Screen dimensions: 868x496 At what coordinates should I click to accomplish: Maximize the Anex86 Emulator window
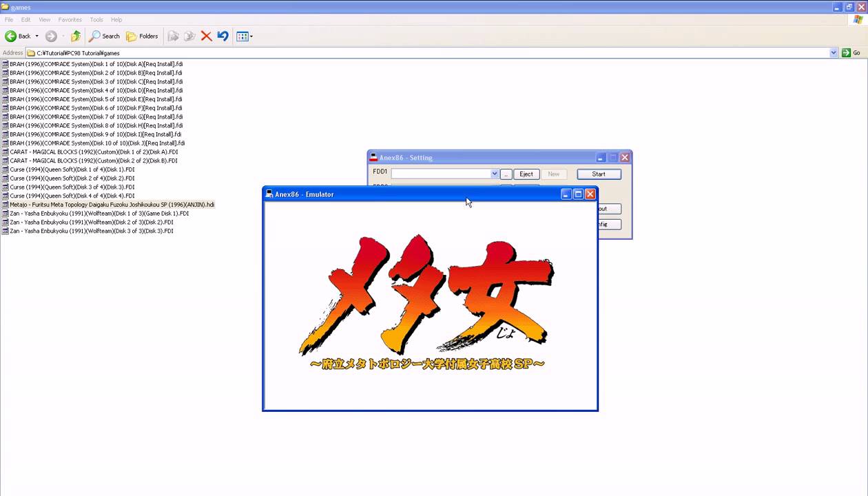578,194
